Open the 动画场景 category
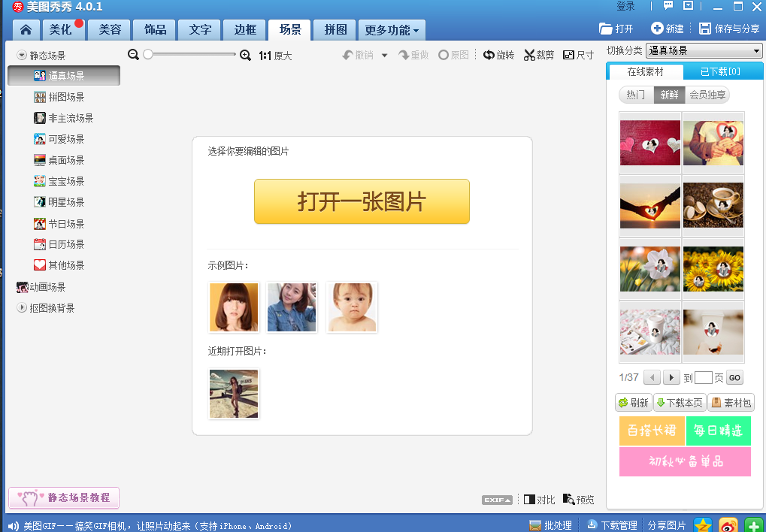Image resolution: width=766 pixels, height=532 pixels. [x=41, y=287]
